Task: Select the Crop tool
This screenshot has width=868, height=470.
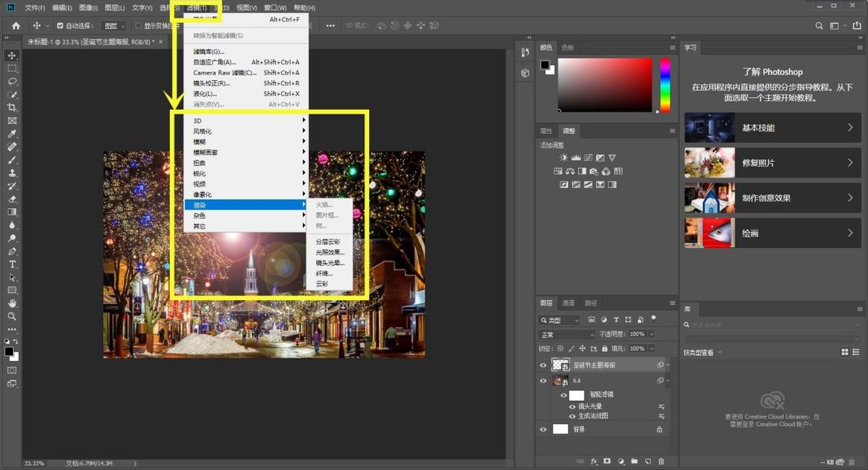Action: tap(12, 108)
